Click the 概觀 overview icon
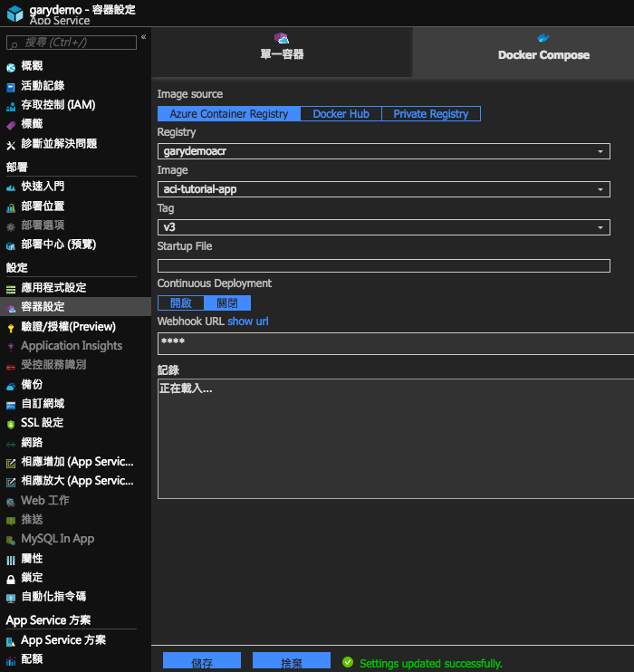634x672 pixels. coord(11,67)
